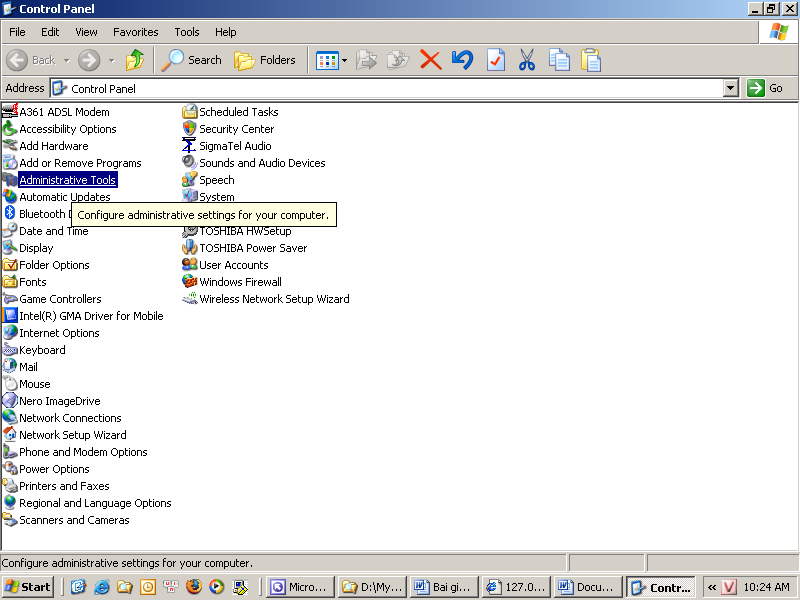Click the Windows Start button
800x600 pixels.
point(28,587)
